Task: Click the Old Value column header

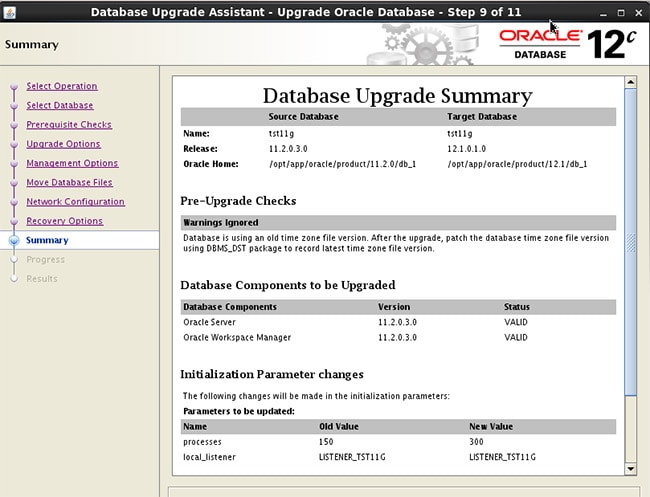Action: (x=339, y=427)
